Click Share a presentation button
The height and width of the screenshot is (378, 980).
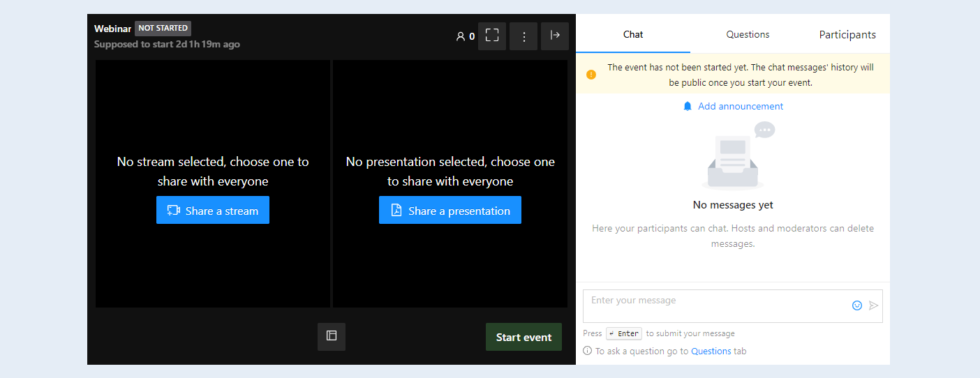[450, 210]
